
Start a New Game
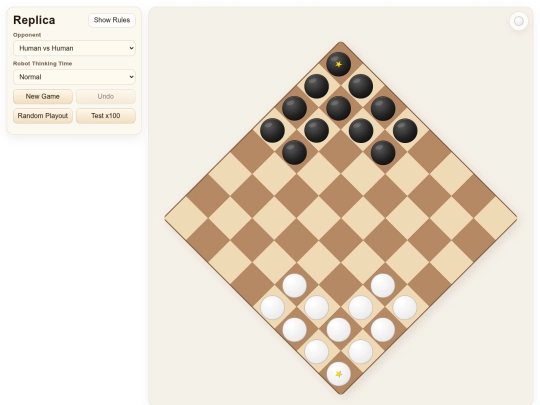point(43,96)
